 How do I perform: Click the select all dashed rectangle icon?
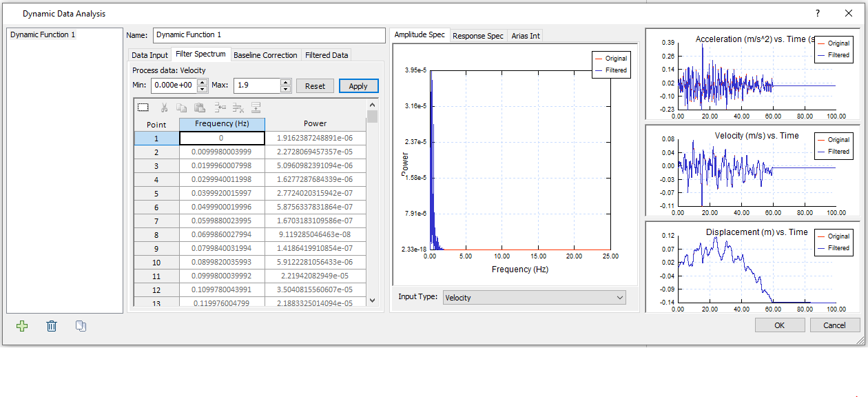tap(143, 108)
